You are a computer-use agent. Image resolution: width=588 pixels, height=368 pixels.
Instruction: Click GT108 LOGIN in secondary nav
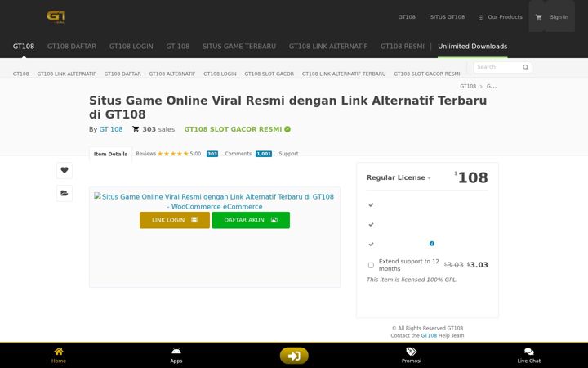coord(220,74)
